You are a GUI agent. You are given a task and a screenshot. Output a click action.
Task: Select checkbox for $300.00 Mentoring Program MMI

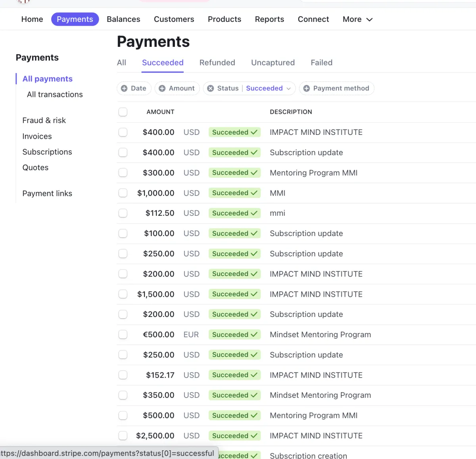[x=123, y=173]
